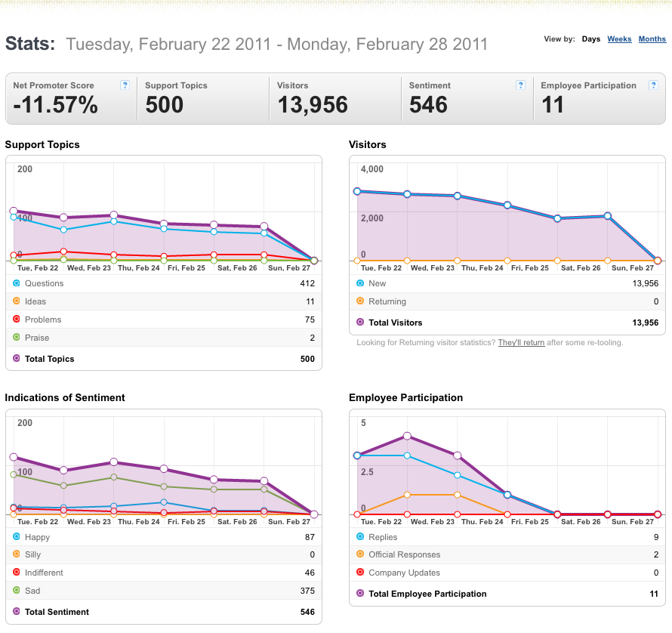This screenshot has height=633, width=672.
Task: Open the Employee Participation help icon
Action: pos(653,85)
